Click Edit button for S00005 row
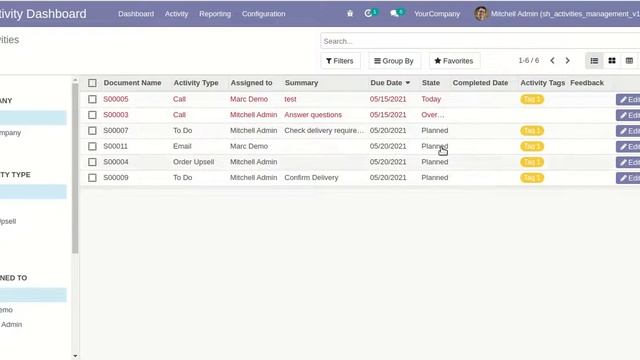 [628, 100]
